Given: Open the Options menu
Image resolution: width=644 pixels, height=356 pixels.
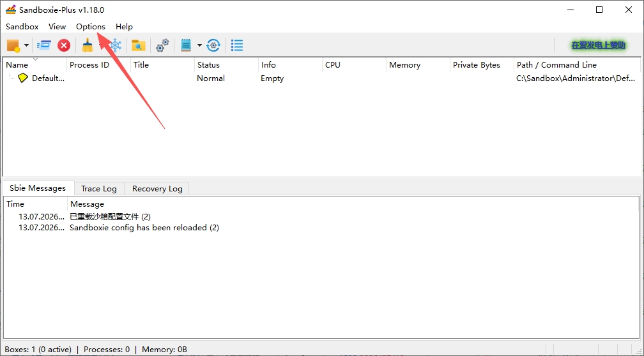Looking at the screenshot, I should coord(91,27).
